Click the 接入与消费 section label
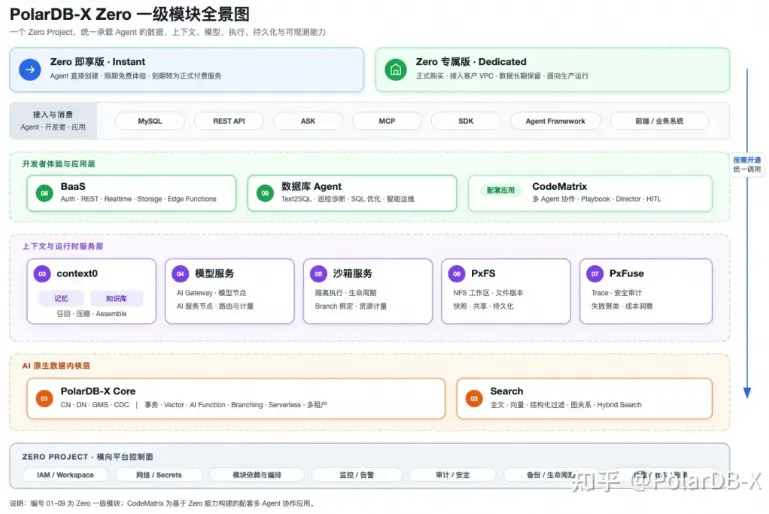 [x=53, y=115]
